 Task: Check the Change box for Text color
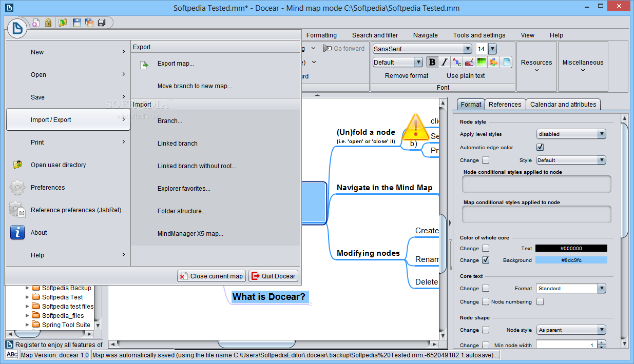tap(486, 248)
